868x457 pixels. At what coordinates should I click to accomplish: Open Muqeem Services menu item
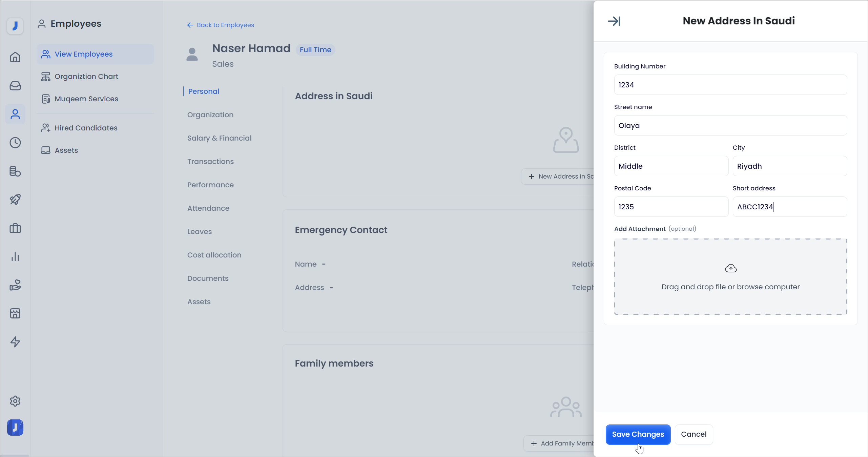[86, 99]
